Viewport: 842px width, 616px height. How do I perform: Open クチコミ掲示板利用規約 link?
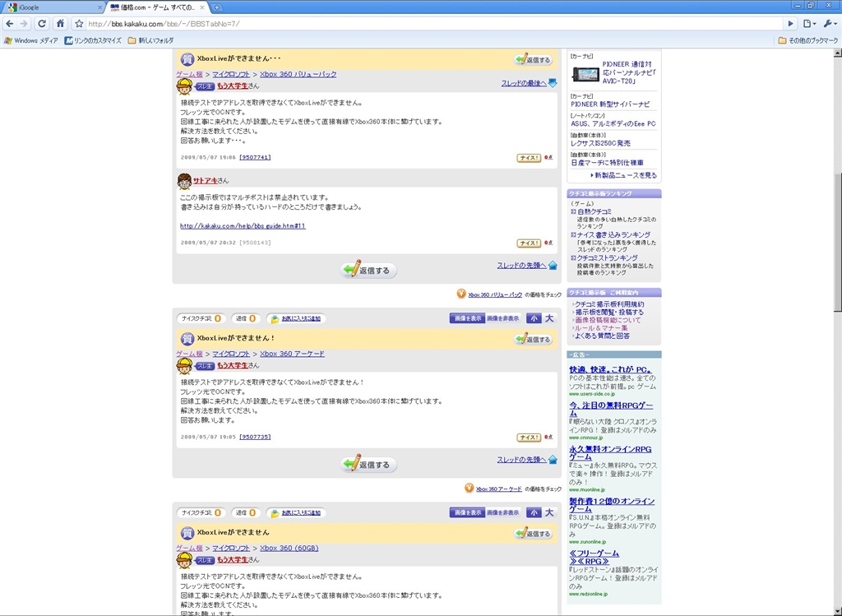pyautogui.click(x=609, y=304)
